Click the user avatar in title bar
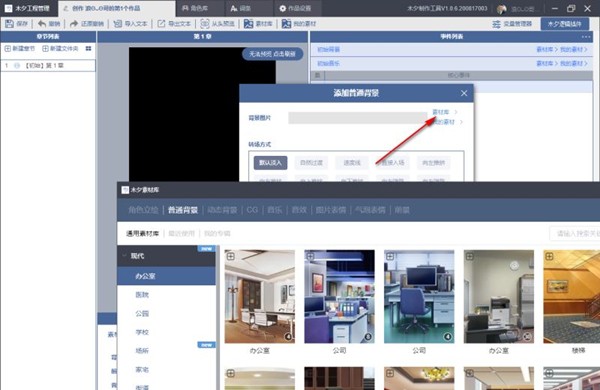Screen dimensions: 600x390 click(x=502, y=8)
